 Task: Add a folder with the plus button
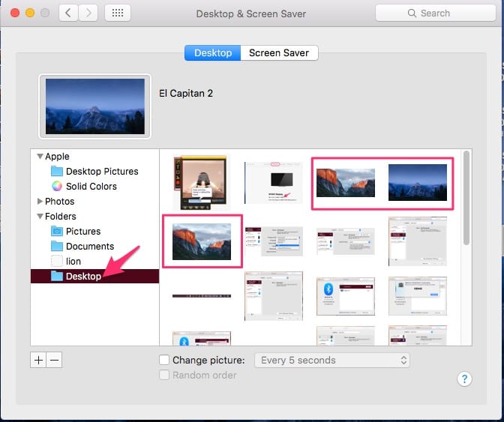38,360
